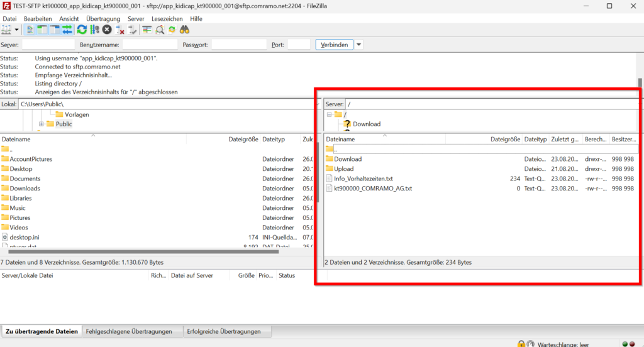Click the Benutzername input field
The width and height of the screenshot is (644, 347).
(x=150, y=45)
